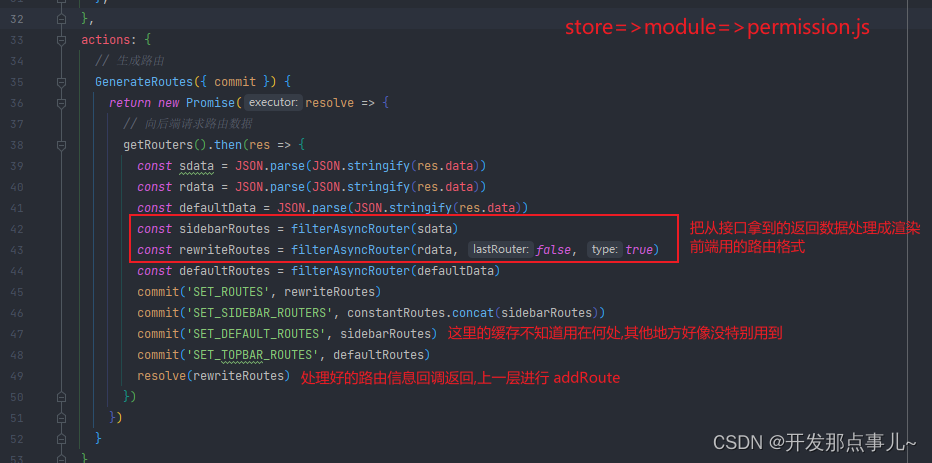Click 'sidebarRoutes' declaration on line 42
Viewport: 932px width, 463px height.
click(x=224, y=229)
